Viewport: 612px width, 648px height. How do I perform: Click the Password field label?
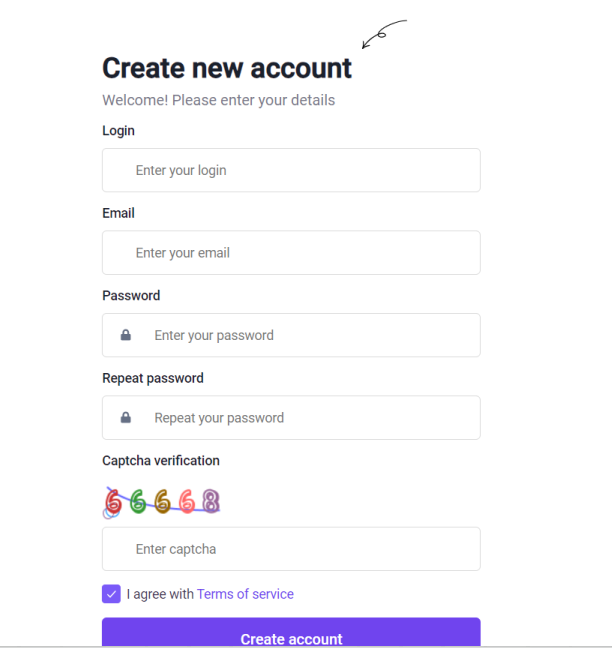[131, 295]
